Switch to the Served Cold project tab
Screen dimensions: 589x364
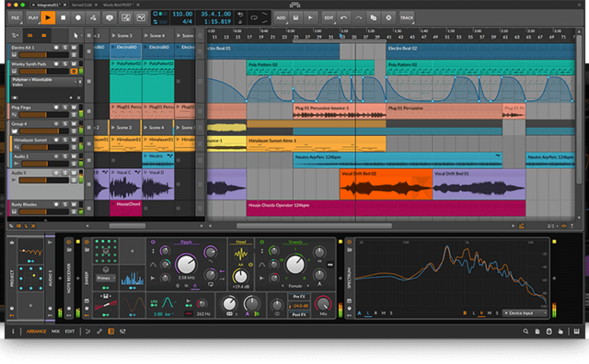82,5
